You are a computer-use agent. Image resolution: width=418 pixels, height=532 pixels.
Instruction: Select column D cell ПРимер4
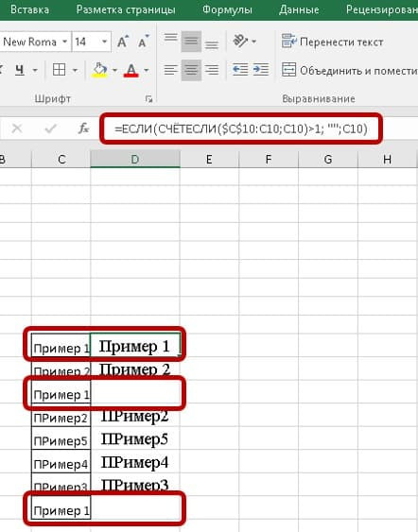(x=135, y=461)
